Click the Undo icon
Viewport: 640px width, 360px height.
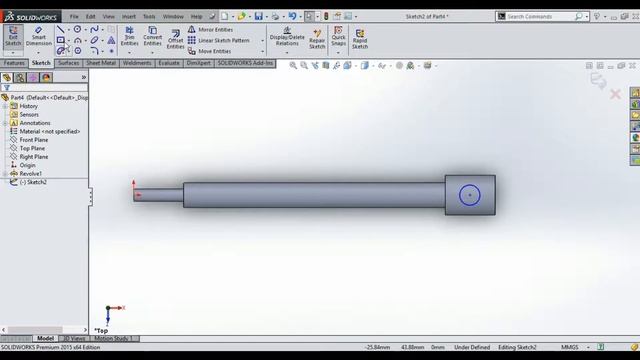(x=292, y=16)
